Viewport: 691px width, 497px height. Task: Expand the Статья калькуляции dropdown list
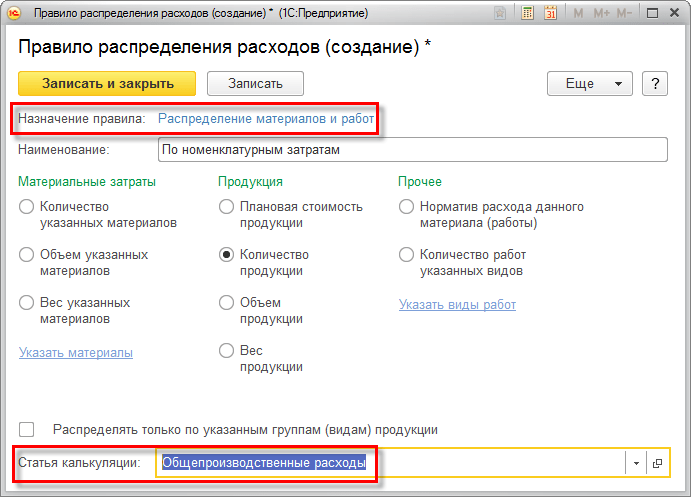[637, 463]
